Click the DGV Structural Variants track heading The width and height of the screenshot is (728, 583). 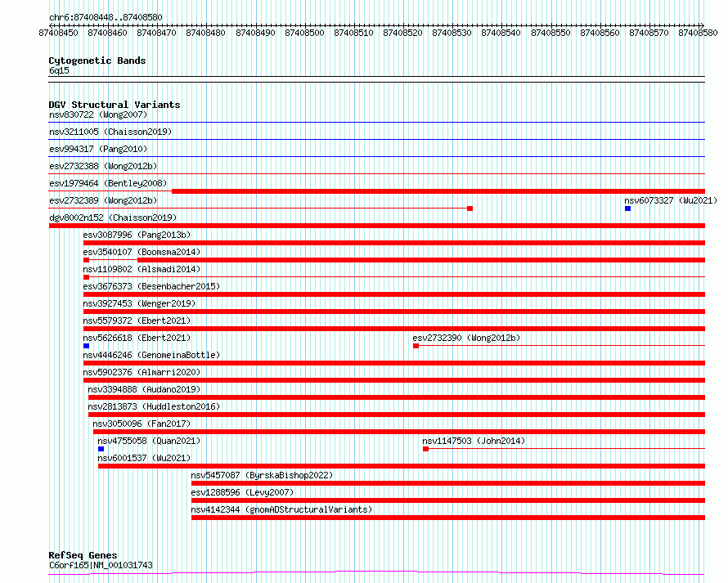coord(115,105)
